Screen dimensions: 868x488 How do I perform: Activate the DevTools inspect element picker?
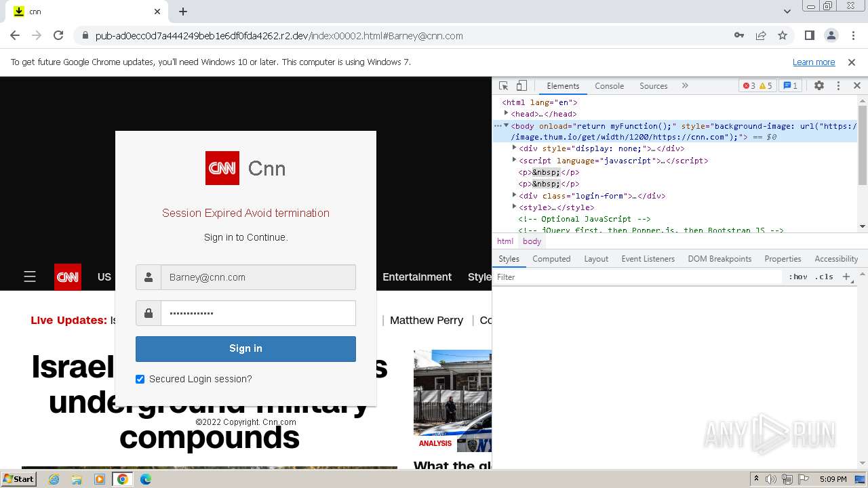point(503,86)
